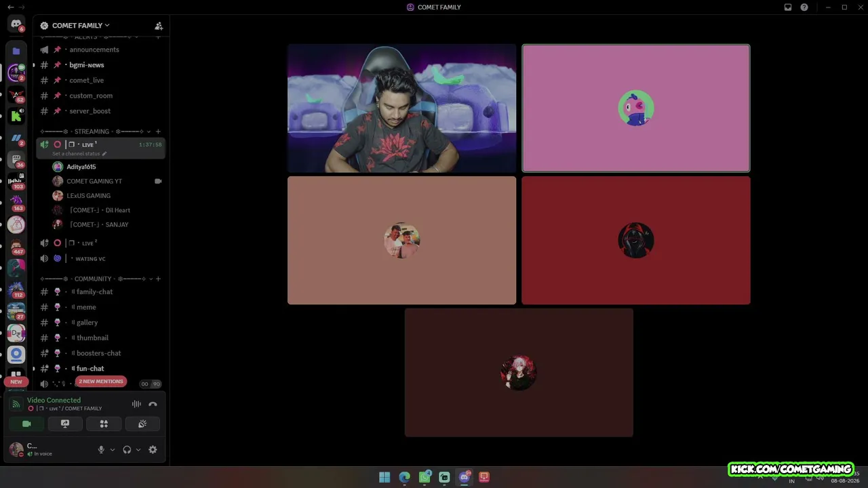Create channel in COMMUNITY category
Image resolution: width=868 pixels, height=488 pixels.
click(x=158, y=279)
